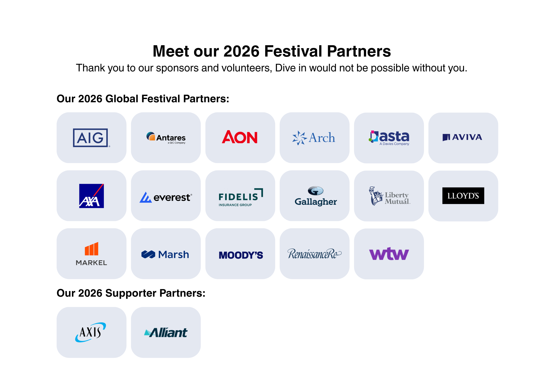The height and width of the screenshot is (392, 555).
Task: Click the AXIS supporter partner logo
Action: point(91,332)
